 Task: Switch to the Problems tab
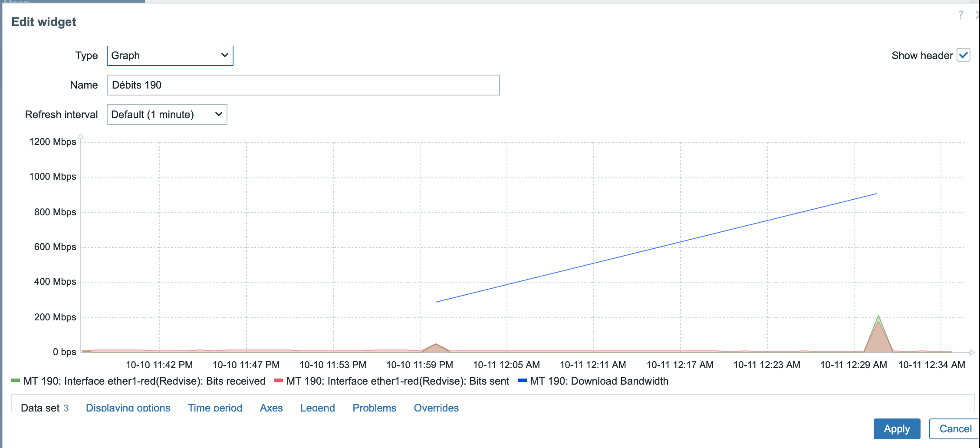click(x=375, y=408)
